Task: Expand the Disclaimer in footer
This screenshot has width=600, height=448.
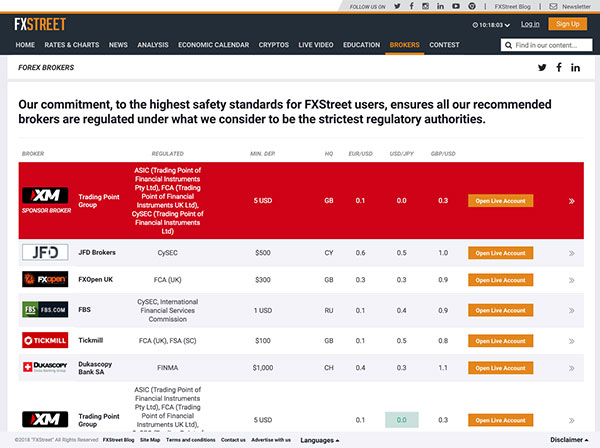Action: coord(569,440)
